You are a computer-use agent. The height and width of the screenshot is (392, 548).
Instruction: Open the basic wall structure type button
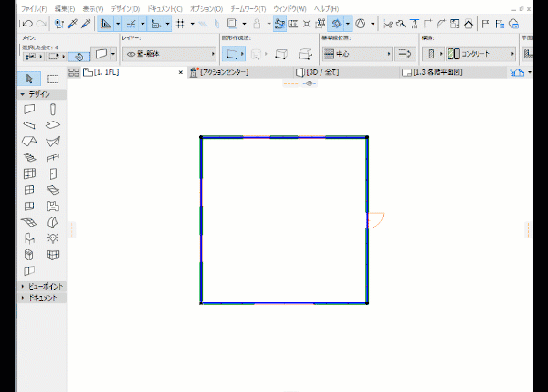coord(433,54)
